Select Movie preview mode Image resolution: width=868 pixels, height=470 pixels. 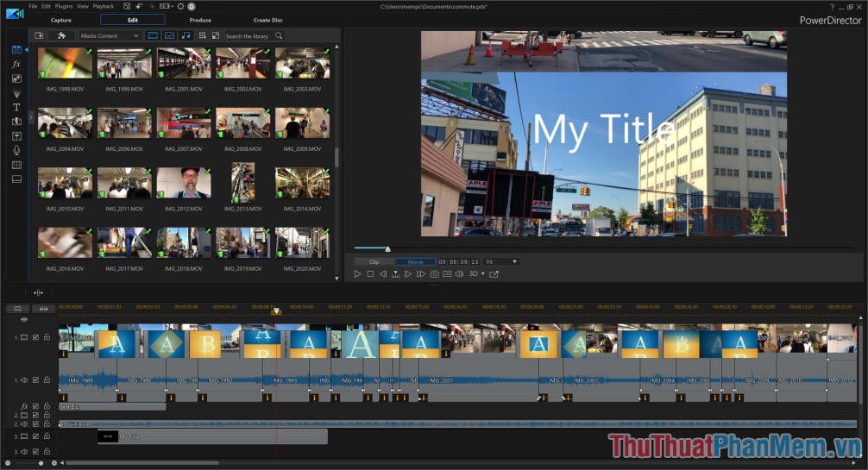click(x=416, y=262)
